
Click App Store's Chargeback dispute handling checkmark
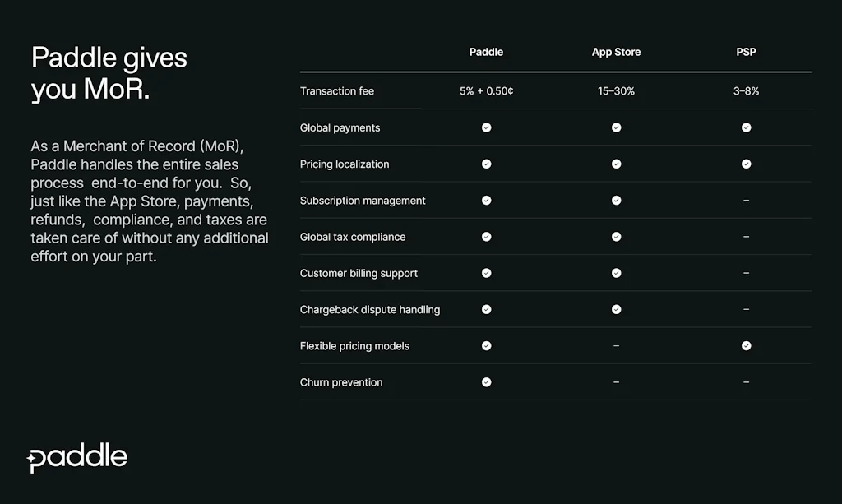click(x=616, y=309)
